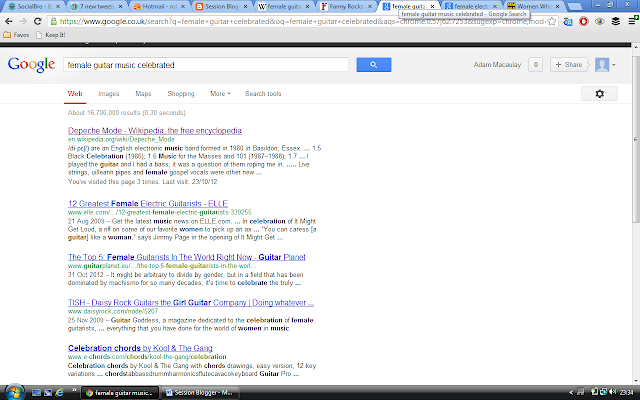This screenshot has width=640, height=400.
Task: Launch Internet Explorer from quick launch
Action: 60,393
